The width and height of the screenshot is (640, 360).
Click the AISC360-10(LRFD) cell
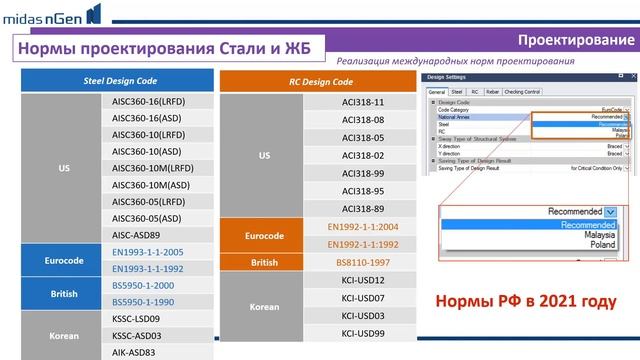(158, 135)
